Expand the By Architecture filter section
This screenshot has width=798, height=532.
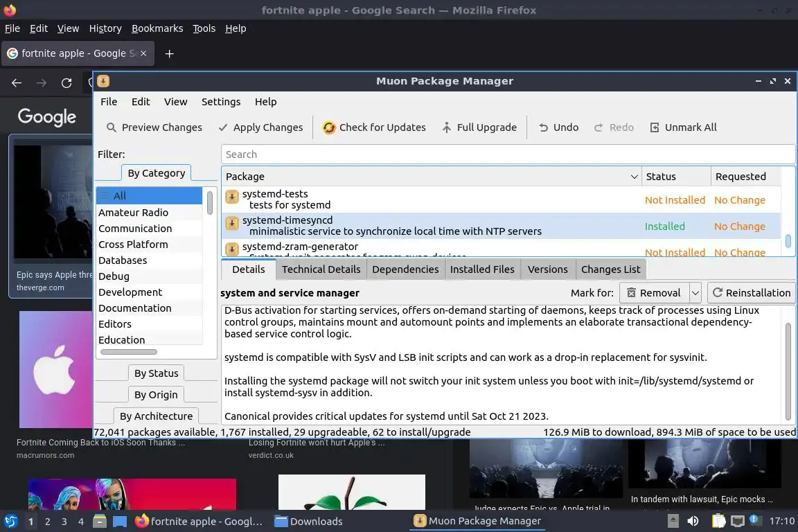pos(157,416)
